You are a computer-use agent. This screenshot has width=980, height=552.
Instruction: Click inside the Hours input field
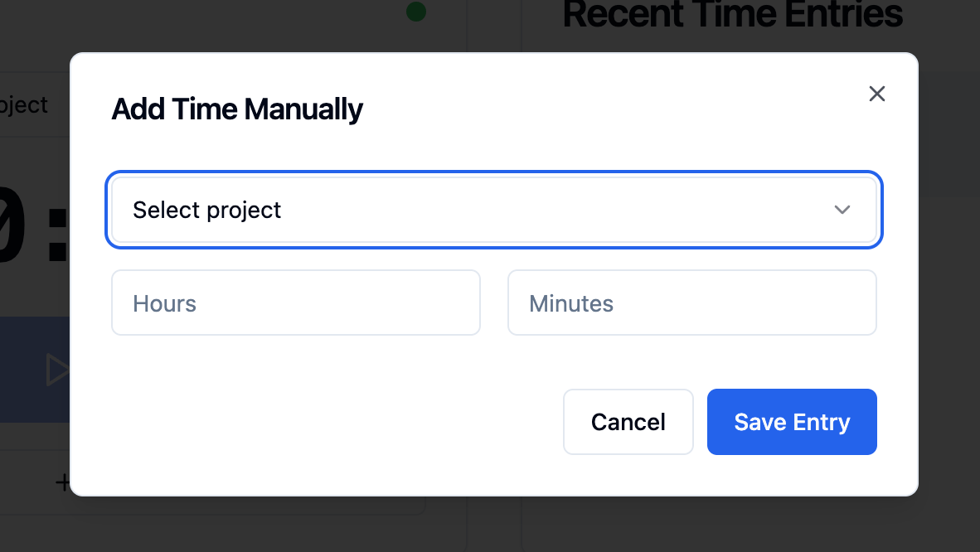click(295, 303)
